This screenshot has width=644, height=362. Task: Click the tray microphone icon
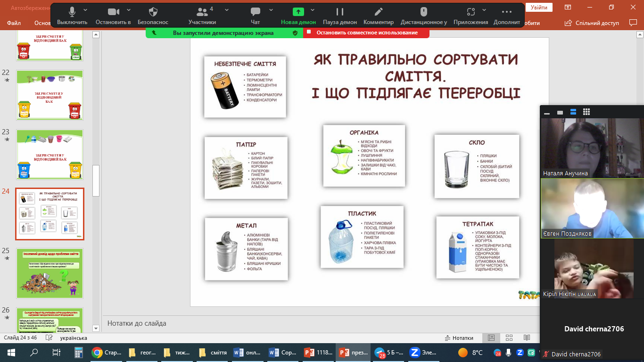click(509, 353)
